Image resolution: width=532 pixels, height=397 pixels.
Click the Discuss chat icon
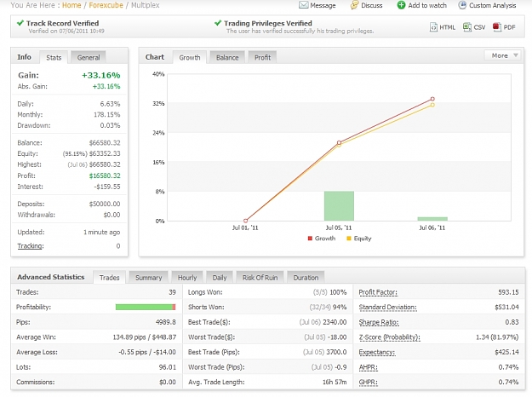354,5
